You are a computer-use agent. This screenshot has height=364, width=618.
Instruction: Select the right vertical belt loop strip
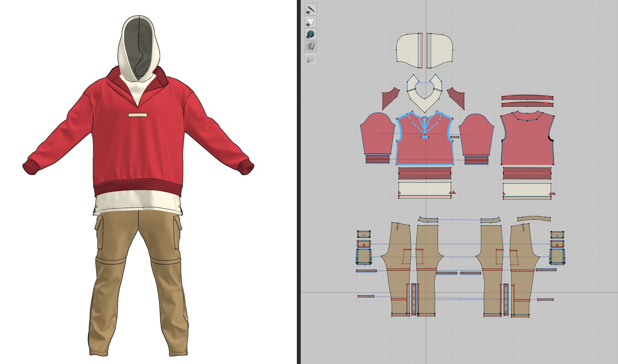(x=506, y=299)
